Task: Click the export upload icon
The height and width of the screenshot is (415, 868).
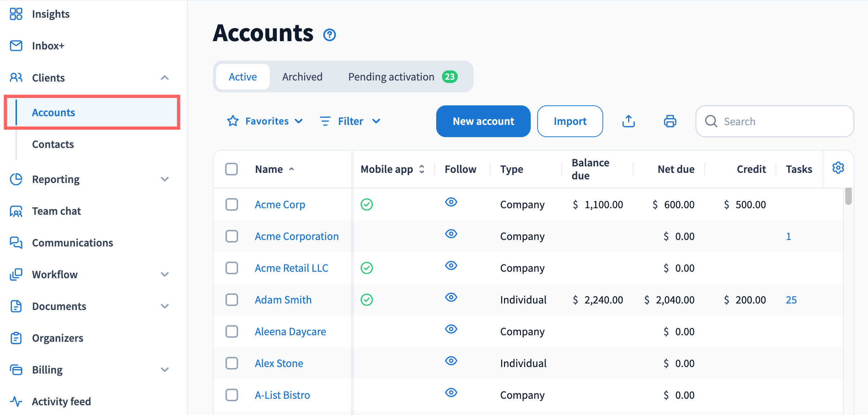Action: 628,121
